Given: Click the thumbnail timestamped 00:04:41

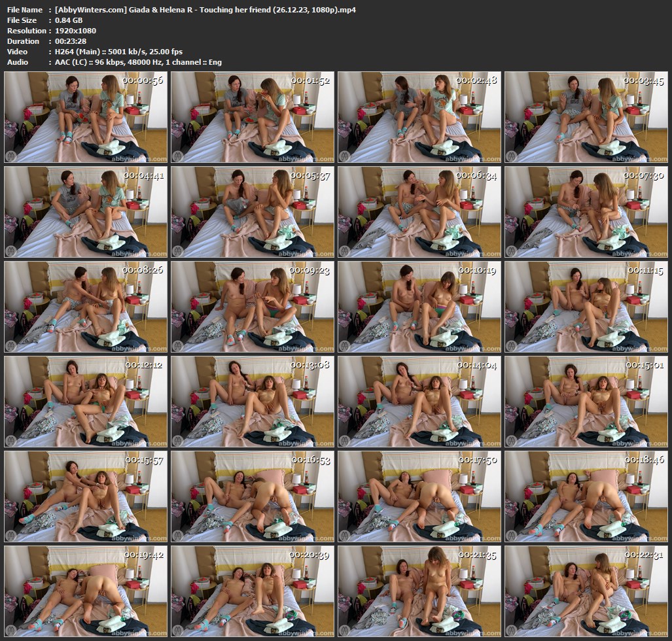Looking at the screenshot, I should [x=85, y=212].
